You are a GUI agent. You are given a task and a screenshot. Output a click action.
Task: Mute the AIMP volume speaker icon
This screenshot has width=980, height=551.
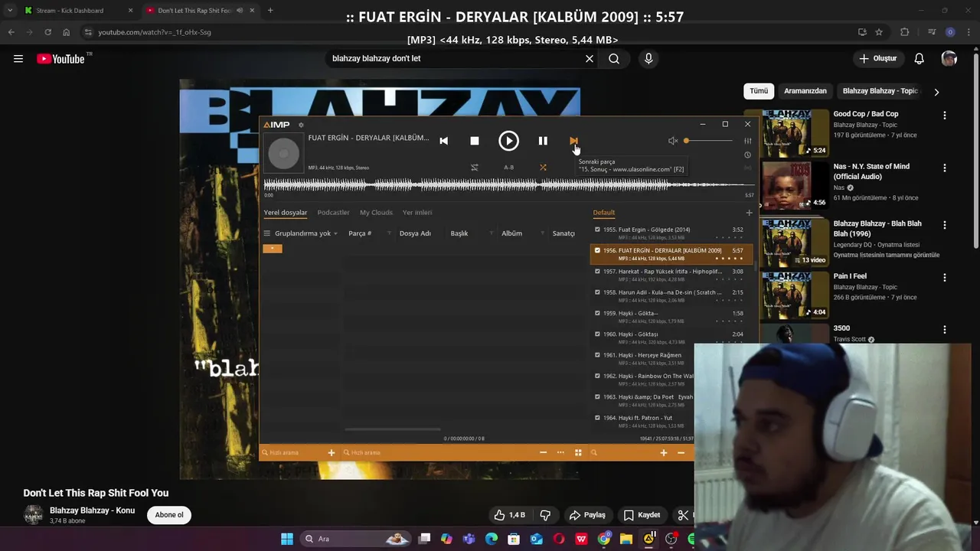tap(673, 141)
